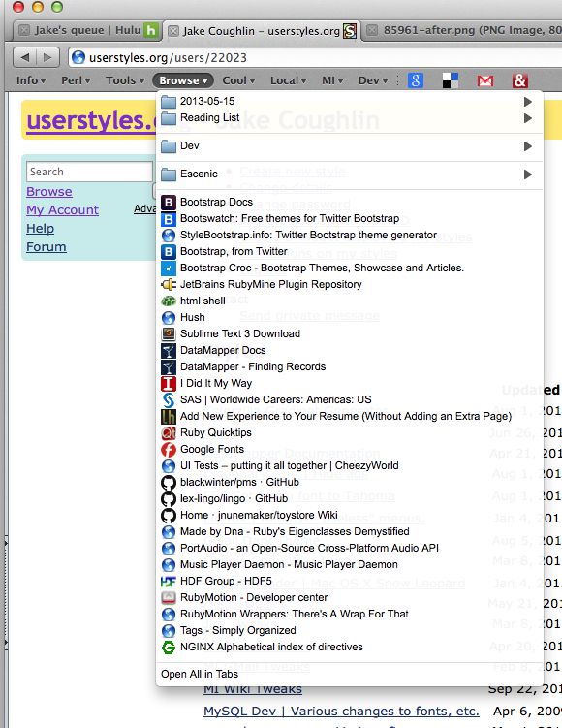Click the SAS Worldwide Careers logo icon

169,399
